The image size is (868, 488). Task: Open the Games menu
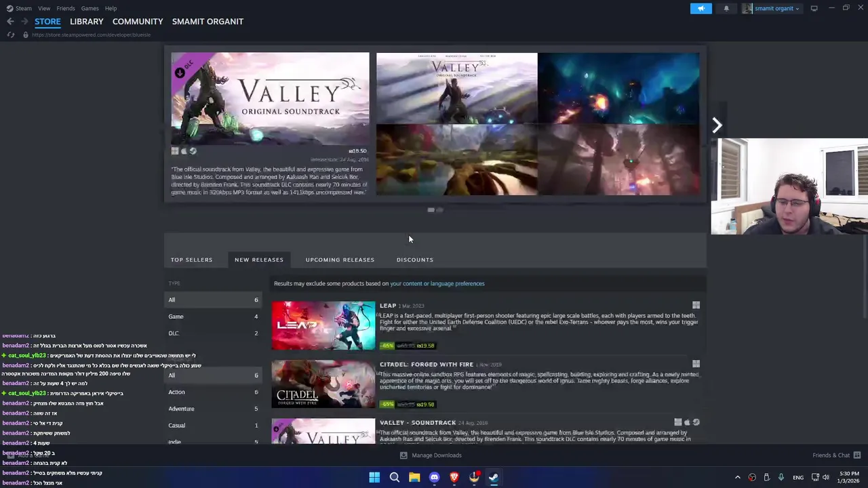[x=90, y=8]
